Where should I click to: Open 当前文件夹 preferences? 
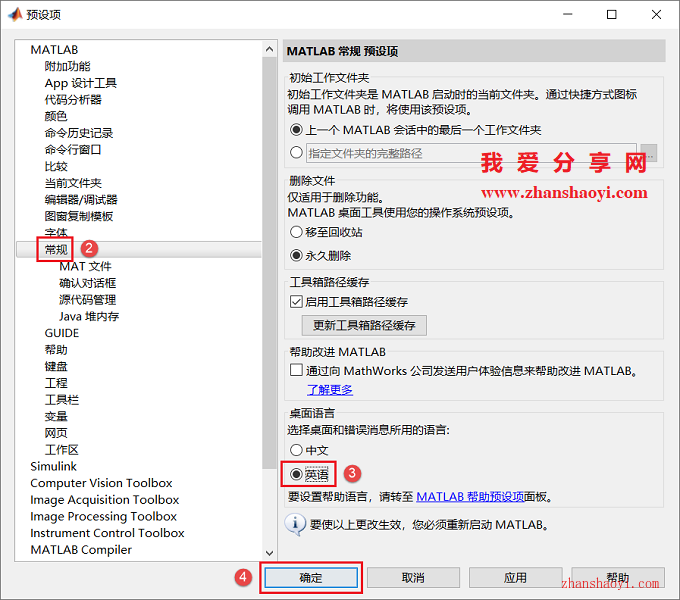coord(73,183)
